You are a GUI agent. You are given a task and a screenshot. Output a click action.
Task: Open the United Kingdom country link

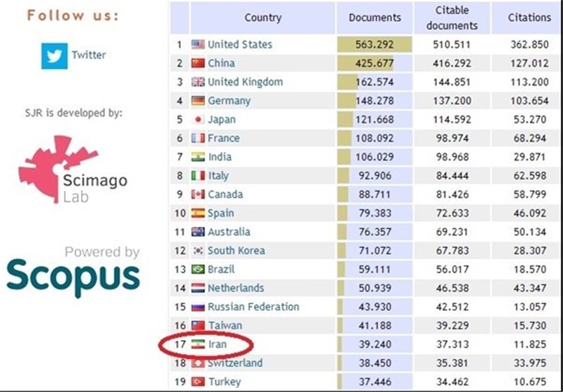[x=245, y=82]
